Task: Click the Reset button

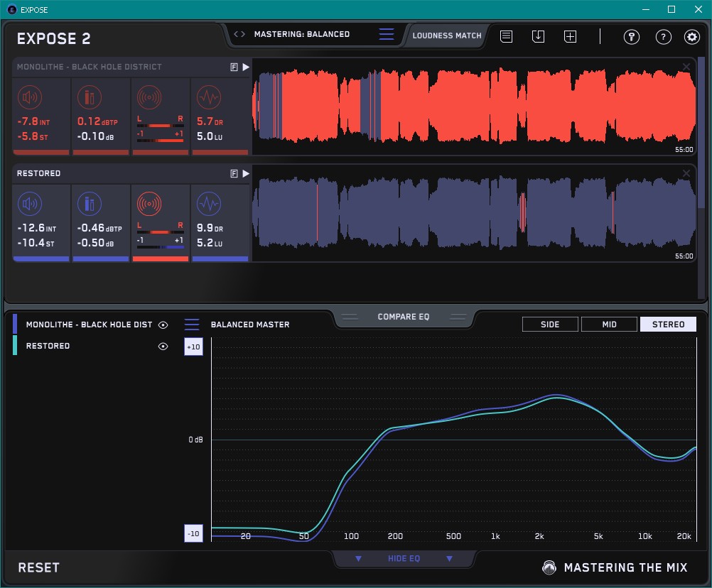Action: coord(39,567)
